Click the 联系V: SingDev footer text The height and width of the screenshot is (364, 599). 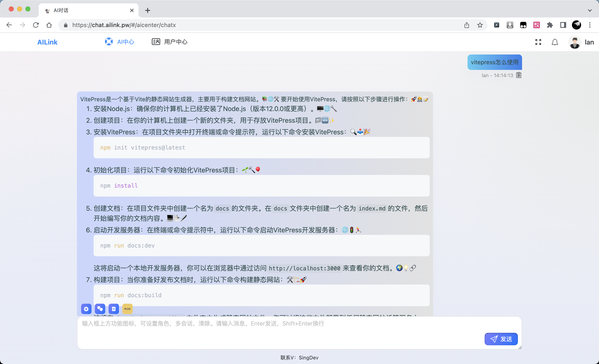coord(299,357)
